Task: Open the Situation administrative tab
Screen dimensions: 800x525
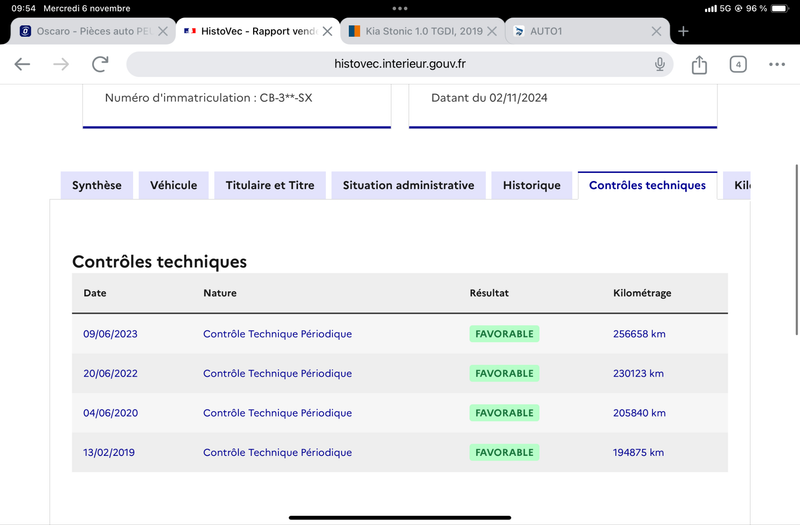Action: click(408, 185)
